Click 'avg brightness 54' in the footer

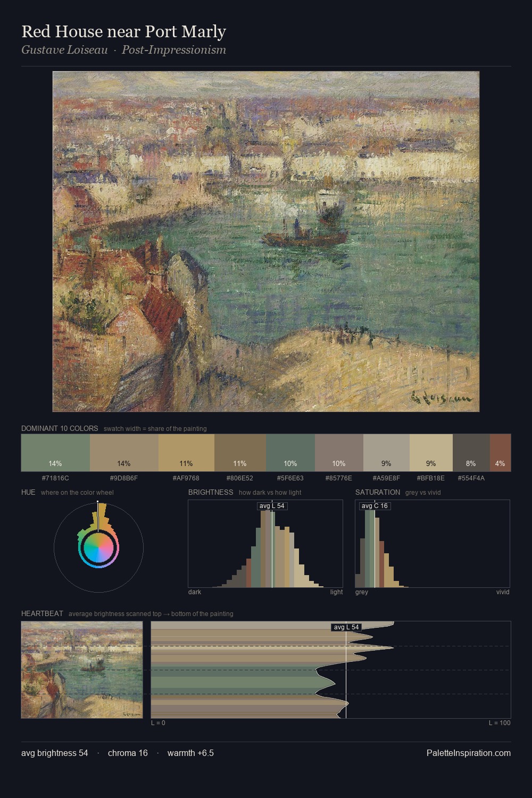coord(55,753)
